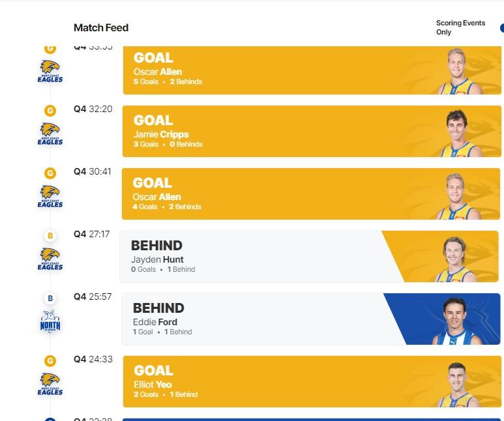
Task: Click the Eddie Ford player name
Action: pyautogui.click(x=155, y=322)
